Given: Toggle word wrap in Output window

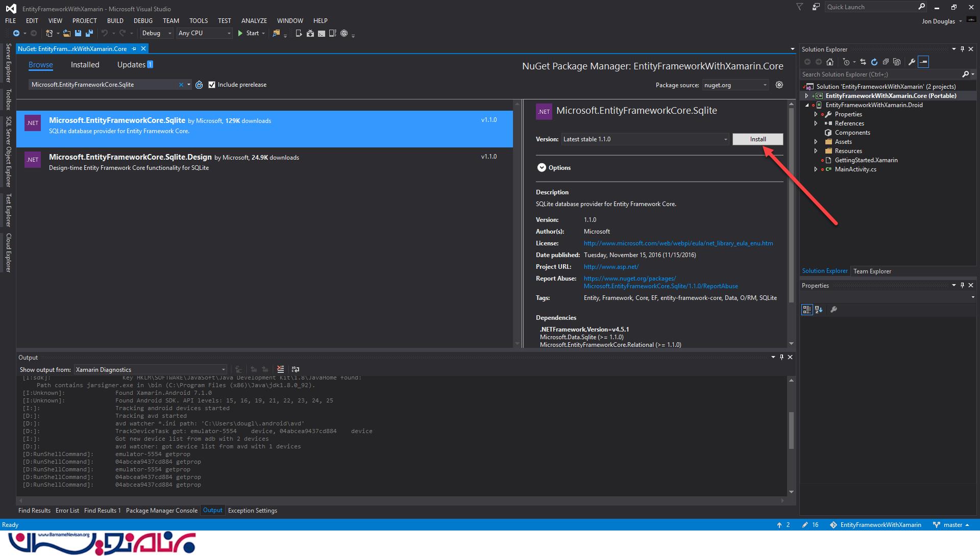Looking at the screenshot, I should click(x=295, y=369).
